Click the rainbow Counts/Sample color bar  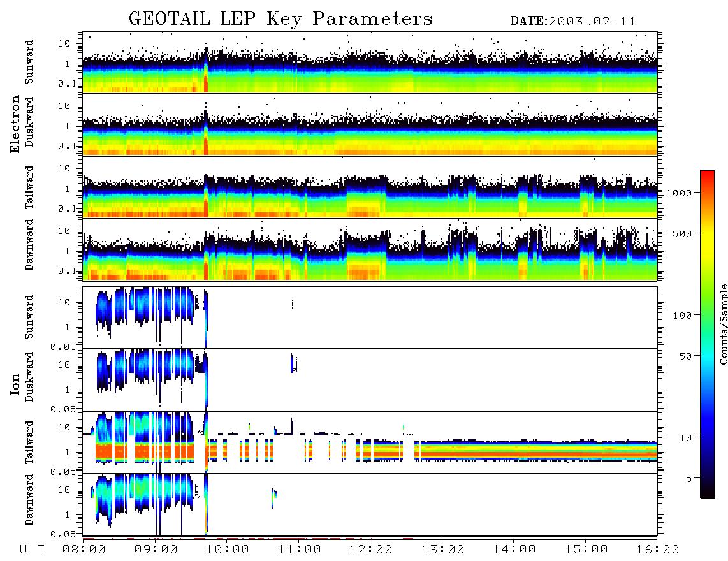[708, 334]
